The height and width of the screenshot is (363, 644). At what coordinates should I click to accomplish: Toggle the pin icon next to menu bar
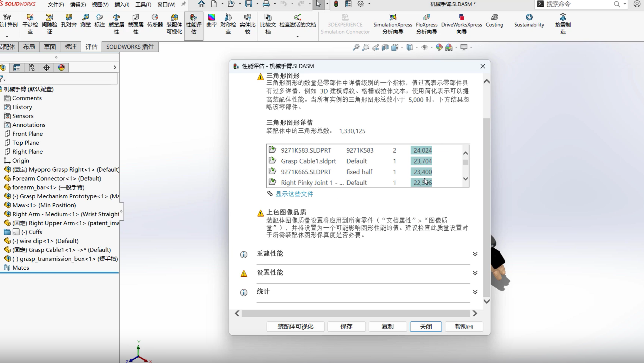[184, 4]
